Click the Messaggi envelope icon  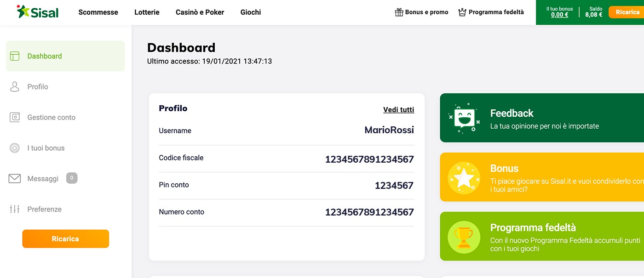coord(15,179)
